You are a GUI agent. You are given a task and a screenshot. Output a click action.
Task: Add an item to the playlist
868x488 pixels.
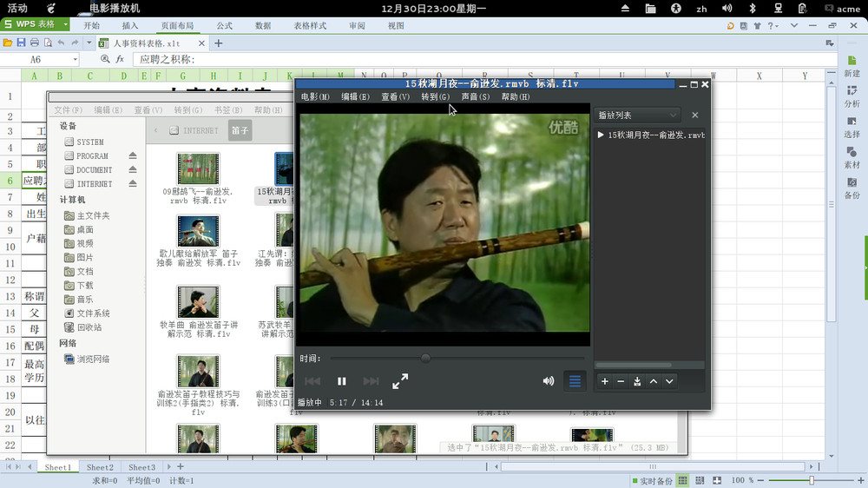[605, 381]
